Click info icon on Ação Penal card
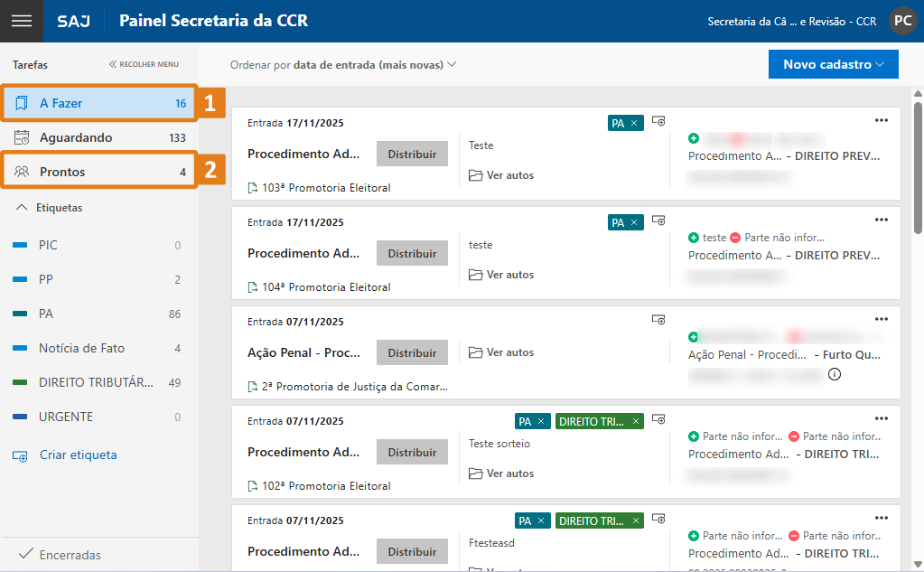Image resolution: width=924 pixels, height=572 pixels. tap(835, 375)
